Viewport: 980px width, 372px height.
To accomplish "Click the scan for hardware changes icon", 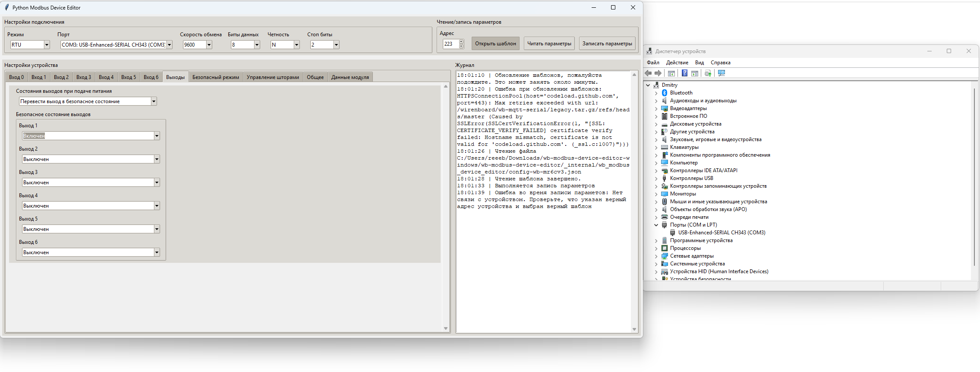I will click(722, 73).
